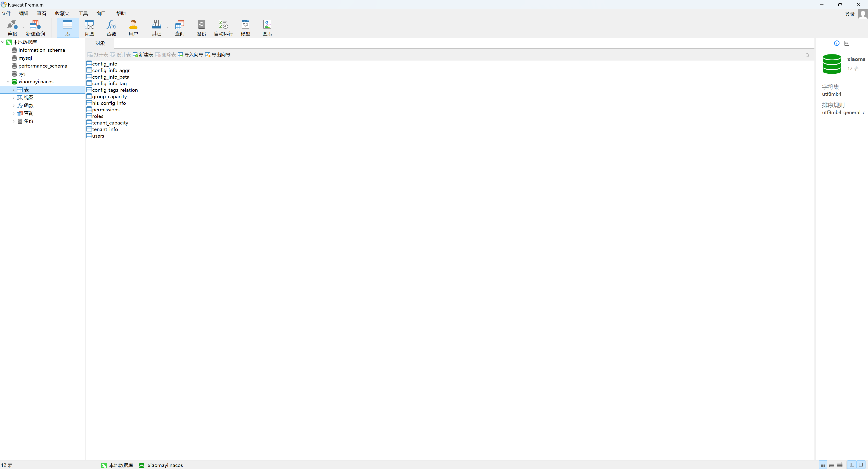Select the 对象 tab
The height and width of the screenshot is (469, 868).
point(100,43)
